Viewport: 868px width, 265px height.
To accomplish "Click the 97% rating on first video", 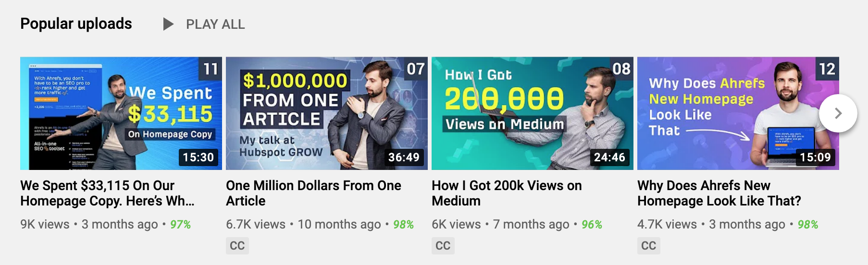I will (x=180, y=224).
